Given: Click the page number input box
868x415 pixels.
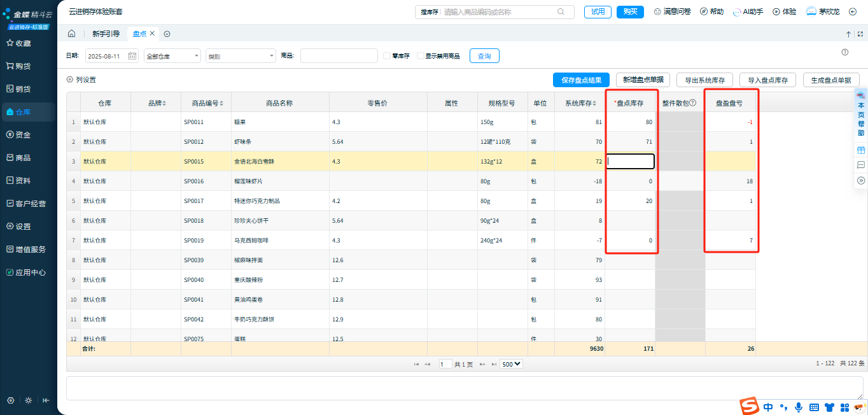Looking at the screenshot, I should pyautogui.click(x=445, y=364).
